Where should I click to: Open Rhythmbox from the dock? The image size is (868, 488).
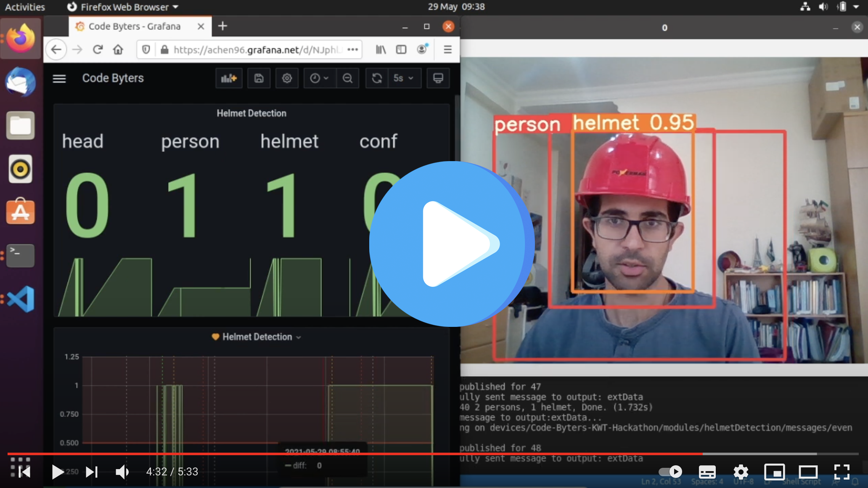(20, 169)
